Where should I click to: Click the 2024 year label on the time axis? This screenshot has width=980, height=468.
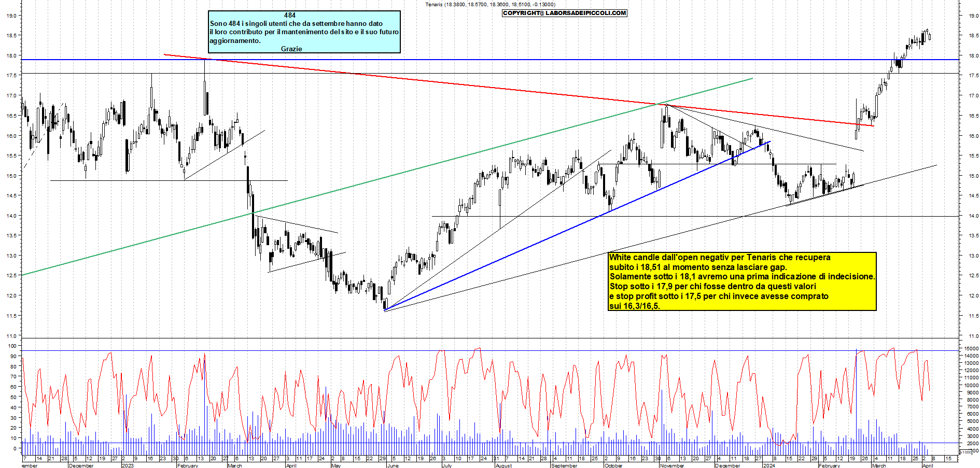click(x=769, y=465)
